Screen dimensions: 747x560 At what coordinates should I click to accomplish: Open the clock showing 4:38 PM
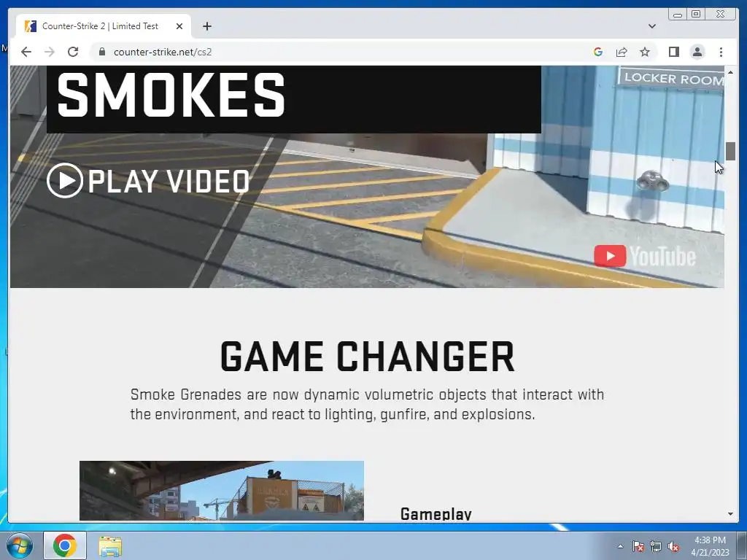[x=710, y=546]
